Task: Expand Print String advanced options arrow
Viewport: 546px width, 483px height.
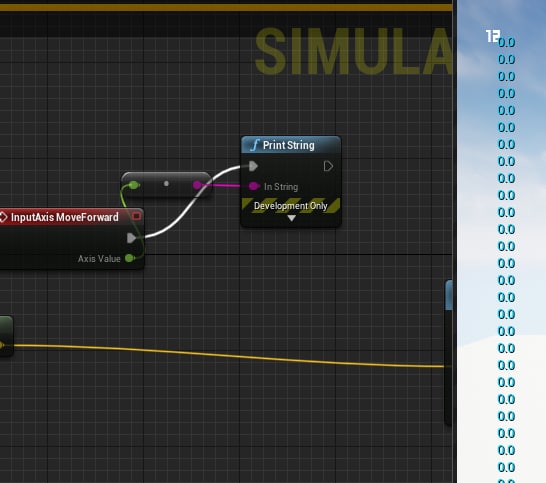Action: 291,218
